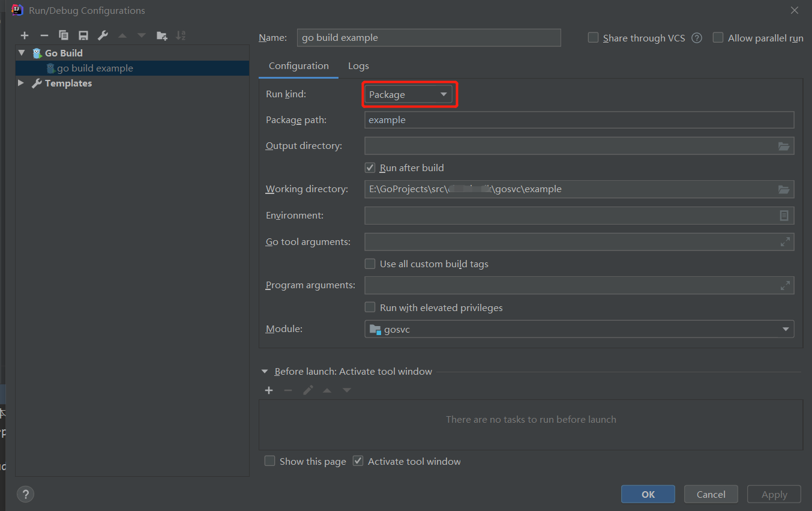Sort configurations with the sorting icon
The image size is (812, 511).
[181, 35]
